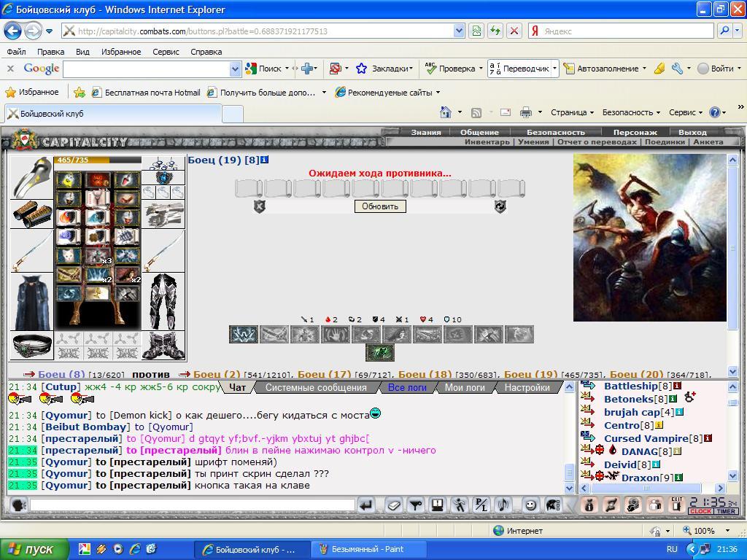Click the leg armor equipment slot
The width and height of the screenshot is (747, 560).
click(x=163, y=302)
